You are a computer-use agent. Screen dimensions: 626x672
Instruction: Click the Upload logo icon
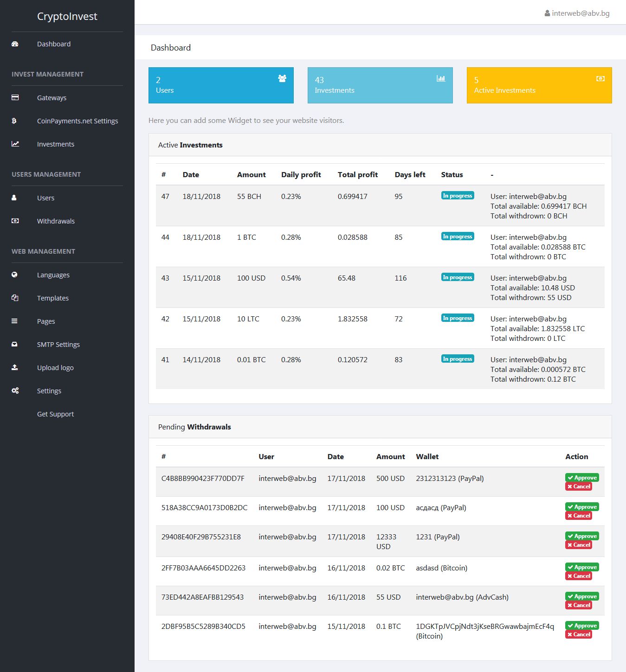click(14, 367)
